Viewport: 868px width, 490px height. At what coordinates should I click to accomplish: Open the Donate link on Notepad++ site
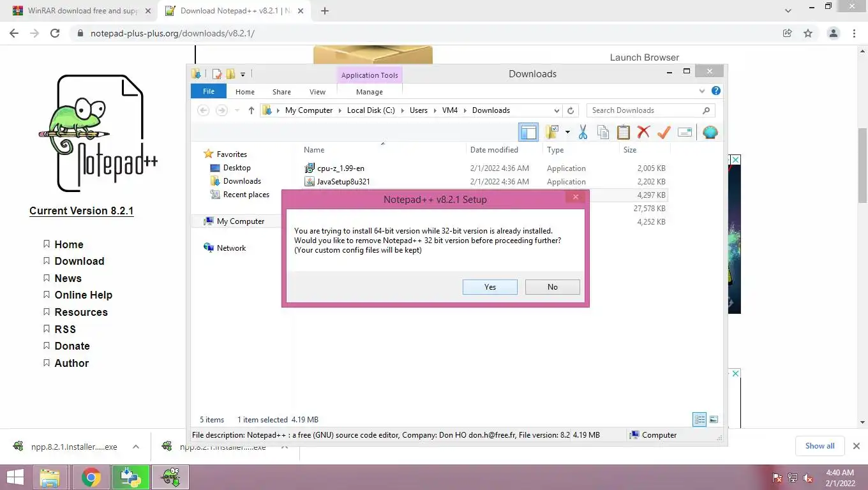coord(72,346)
